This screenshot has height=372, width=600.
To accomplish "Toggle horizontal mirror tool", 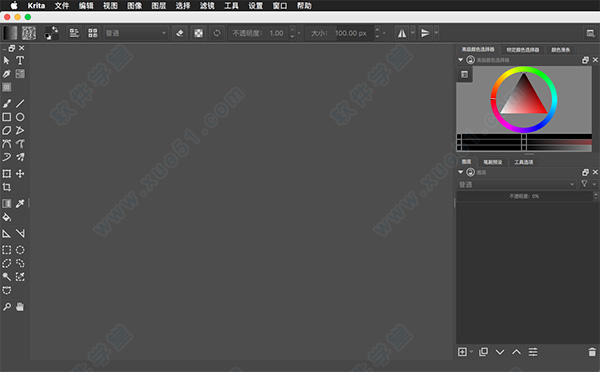I will point(402,33).
